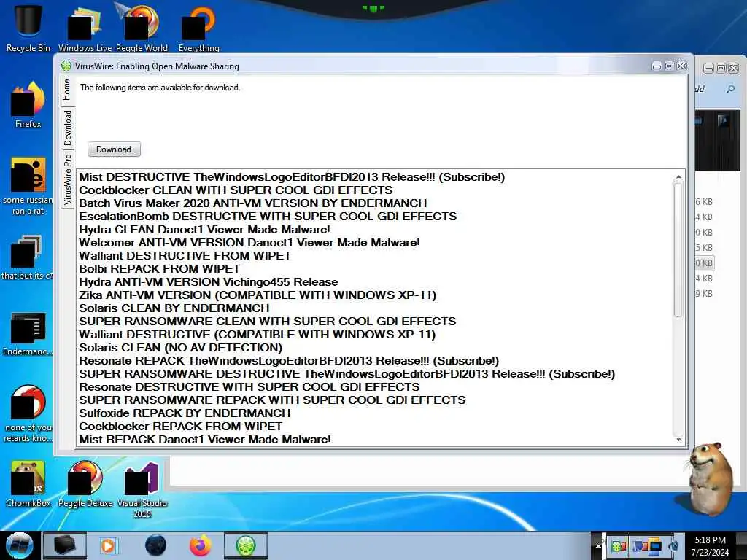747x560 pixels.
Task: Click the list scroll-up arrow
Action: click(678, 178)
